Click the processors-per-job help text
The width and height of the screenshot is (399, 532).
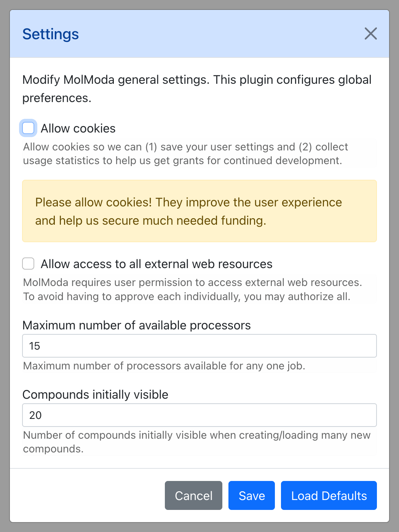click(x=164, y=366)
